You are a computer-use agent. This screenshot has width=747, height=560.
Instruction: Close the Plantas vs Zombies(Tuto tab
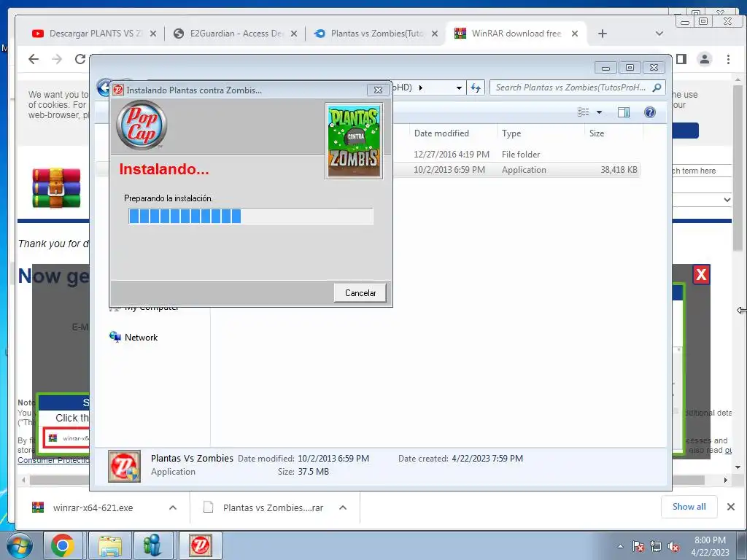(435, 34)
